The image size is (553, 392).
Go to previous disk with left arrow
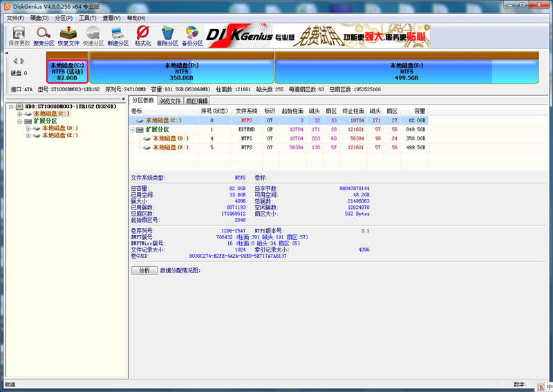[15, 61]
